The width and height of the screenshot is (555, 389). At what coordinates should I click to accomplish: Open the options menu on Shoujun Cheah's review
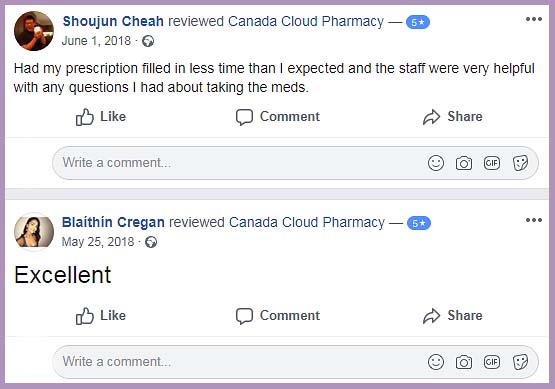pyautogui.click(x=534, y=19)
